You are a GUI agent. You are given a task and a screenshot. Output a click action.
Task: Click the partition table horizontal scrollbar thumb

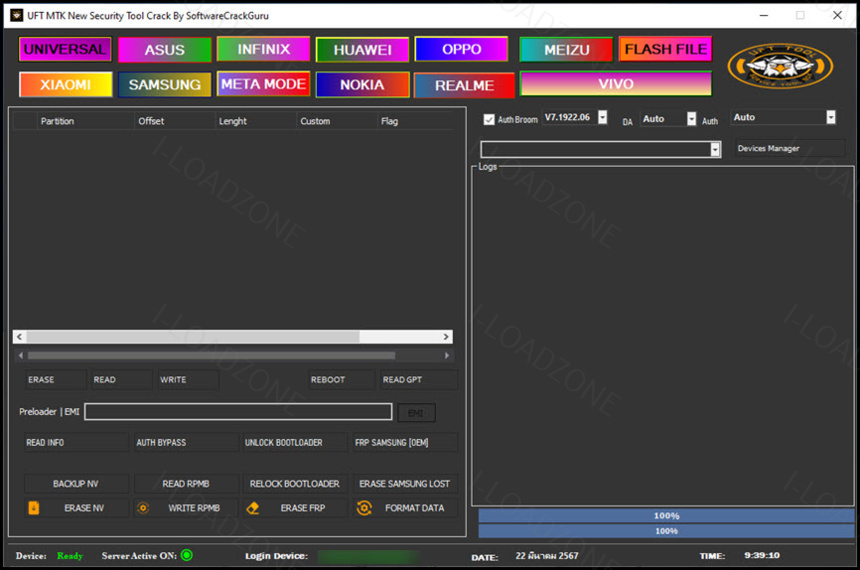[193, 337]
